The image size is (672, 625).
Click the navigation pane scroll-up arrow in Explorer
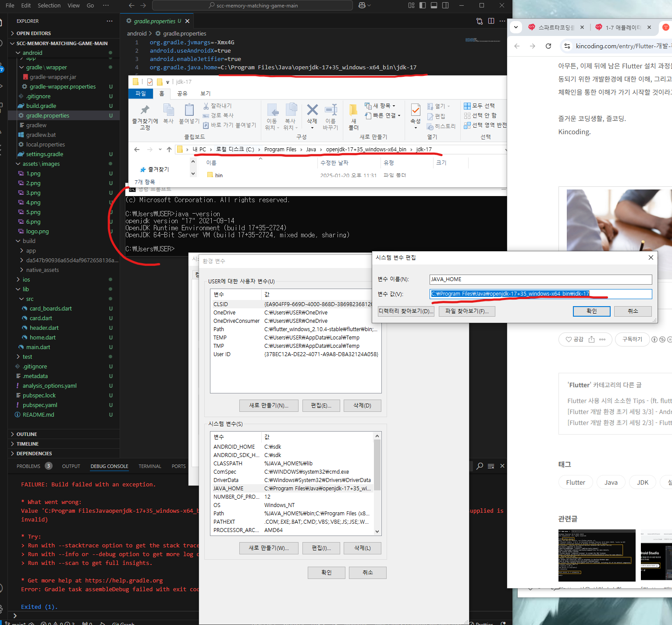[193, 161]
